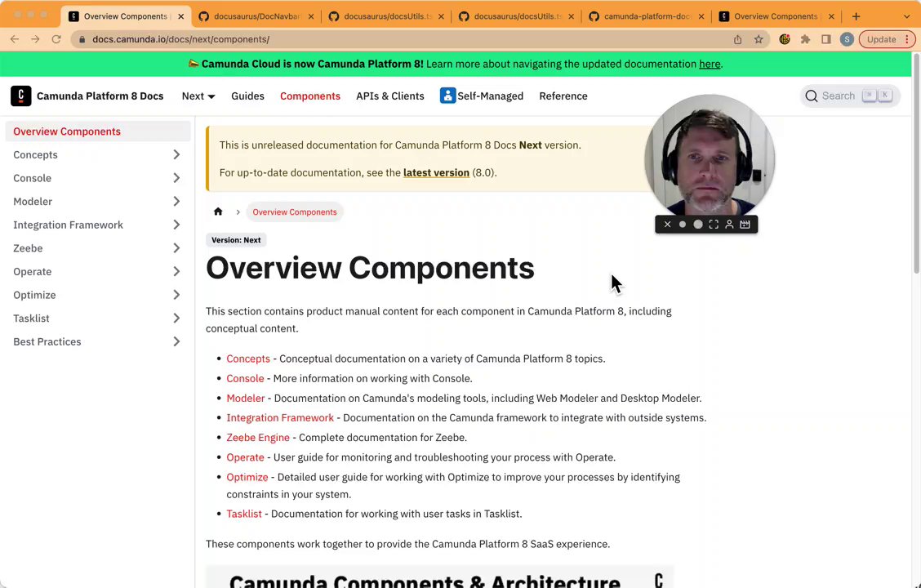Open the tab list chevron in the tab bar

coord(906,16)
